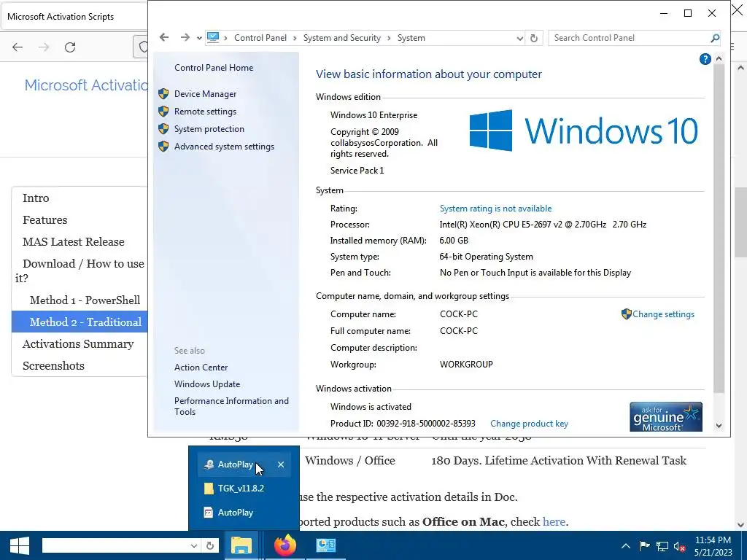Open Device Manager link
747x560 pixels.
205,94
